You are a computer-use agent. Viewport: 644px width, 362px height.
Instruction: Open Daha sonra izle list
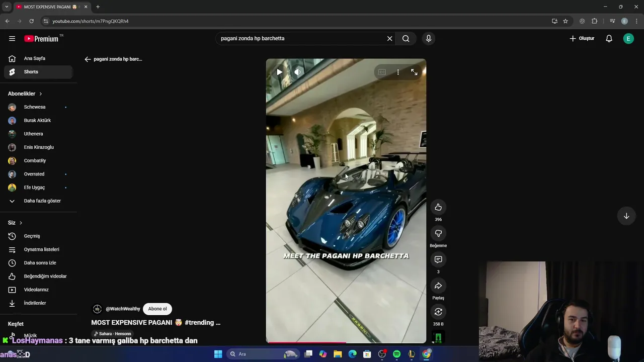[38, 263]
